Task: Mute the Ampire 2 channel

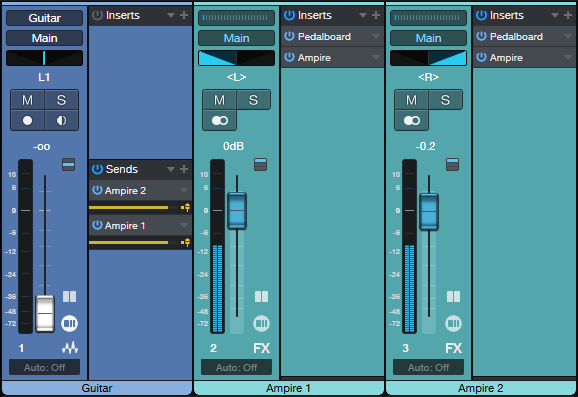Action: (x=412, y=100)
